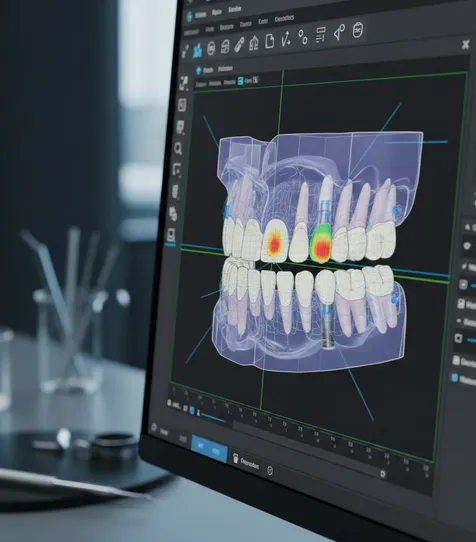Select the axis arrows vector tool icon
476x542 pixels.
tap(286, 38)
